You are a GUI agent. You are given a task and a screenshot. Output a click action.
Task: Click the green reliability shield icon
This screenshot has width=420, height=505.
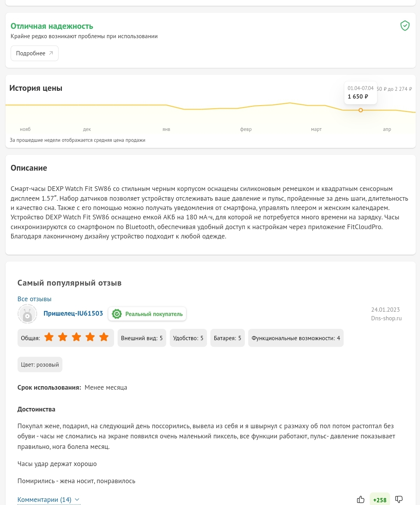pos(405,26)
